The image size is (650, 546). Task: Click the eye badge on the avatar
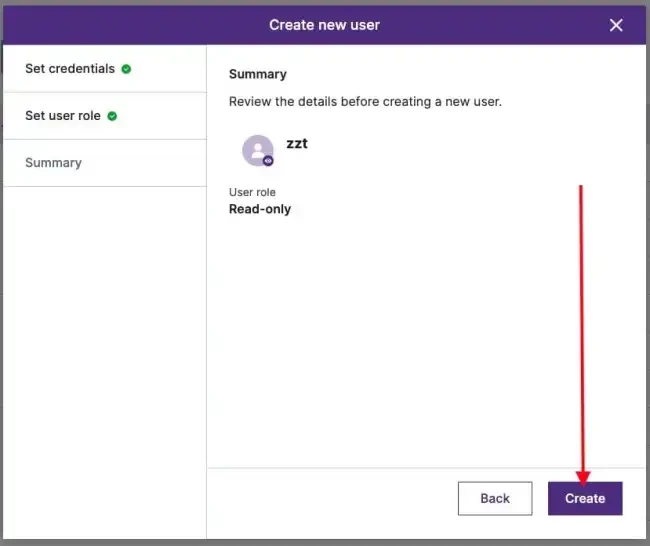[268, 161]
